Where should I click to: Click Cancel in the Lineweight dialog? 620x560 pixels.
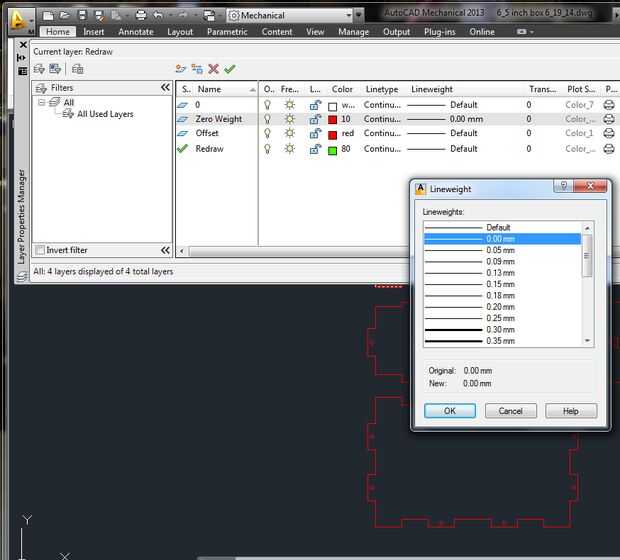tap(510, 411)
